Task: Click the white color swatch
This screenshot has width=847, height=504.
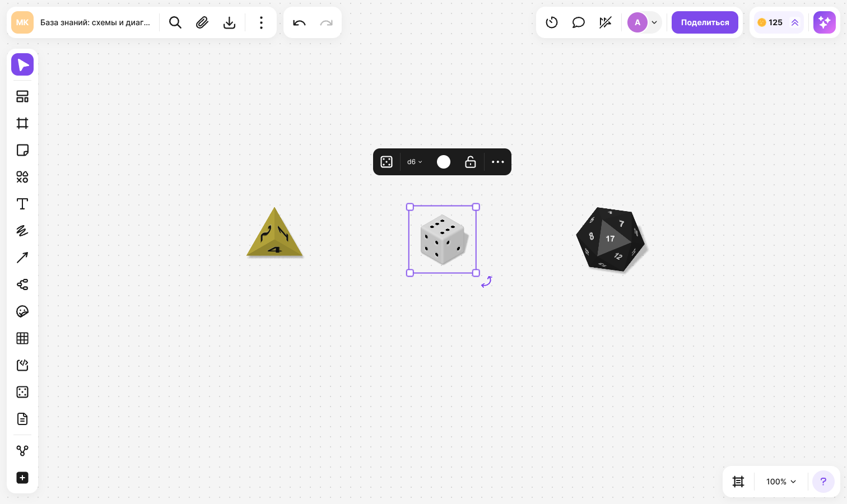Action: pyautogui.click(x=444, y=162)
